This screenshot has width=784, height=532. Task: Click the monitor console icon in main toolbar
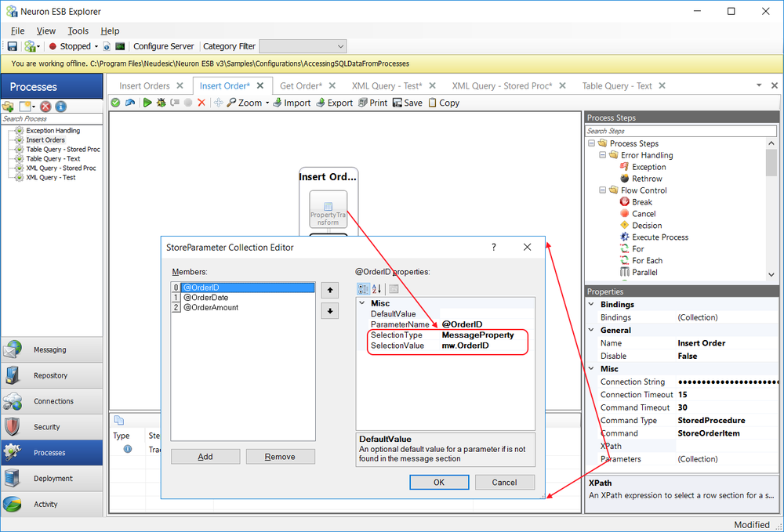120,46
